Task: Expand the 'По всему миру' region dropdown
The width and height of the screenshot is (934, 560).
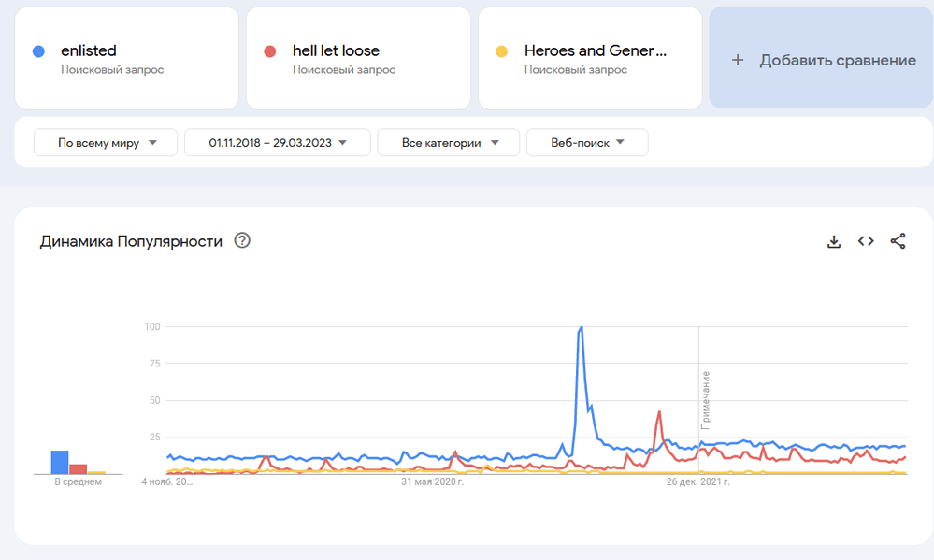Action: pyautogui.click(x=105, y=143)
